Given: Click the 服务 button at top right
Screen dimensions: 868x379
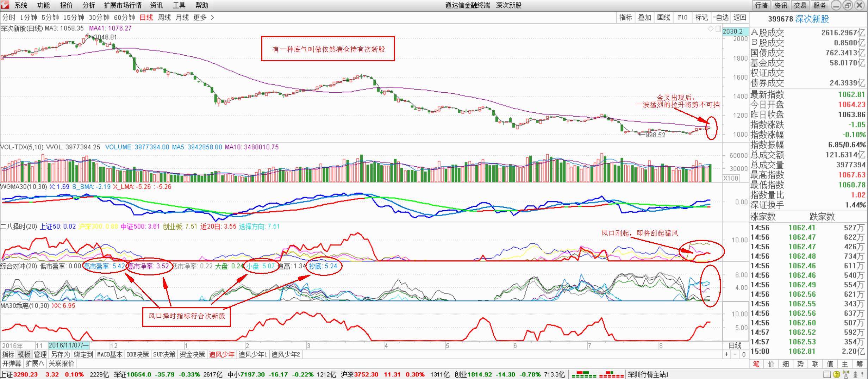Looking at the screenshot, I should point(820,5).
